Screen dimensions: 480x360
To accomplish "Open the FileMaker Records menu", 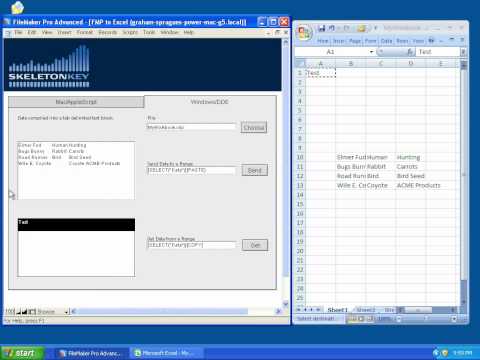I will coord(108,32).
